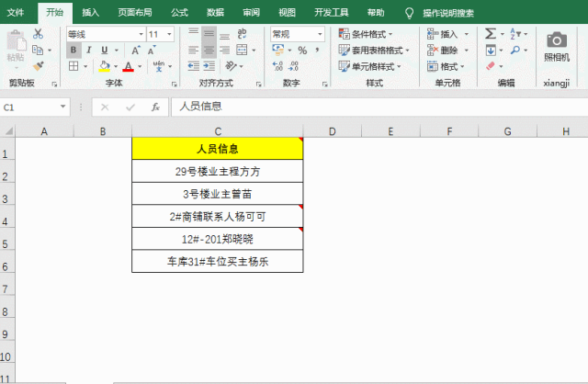Image resolution: width=588 pixels, height=384 pixels.
Task: Open the 公式 ribbon tab
Action: click(x=179, y=13)
